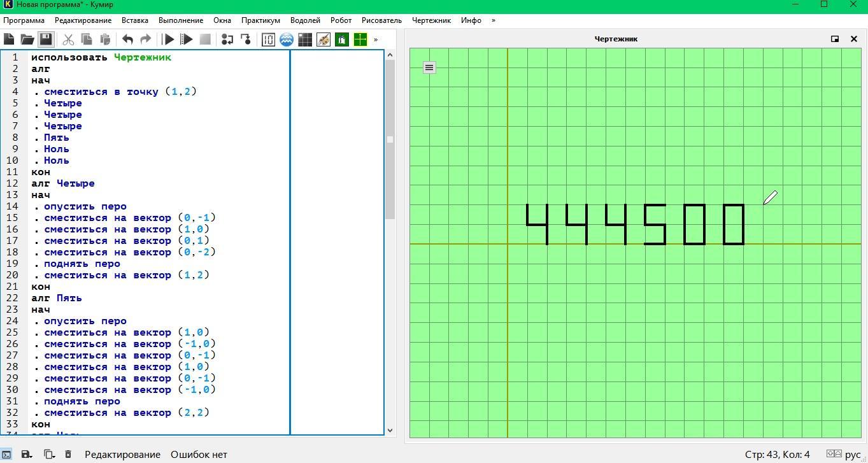Open the numeric display actor window
Image resolution: width=868 pixels, height=463 pixels.
pos(268,39)
